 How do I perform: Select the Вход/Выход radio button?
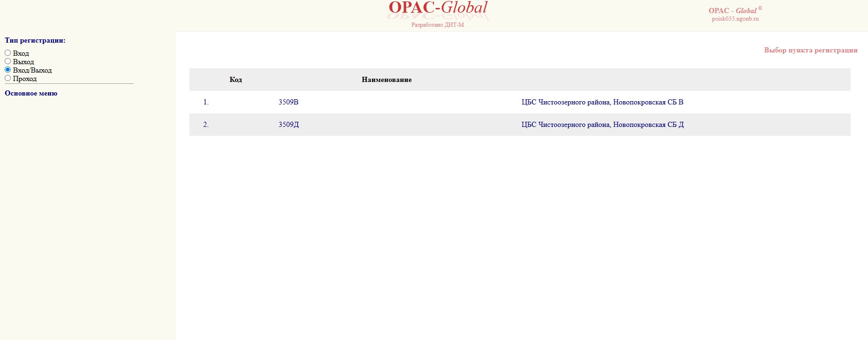coord(8,70)
